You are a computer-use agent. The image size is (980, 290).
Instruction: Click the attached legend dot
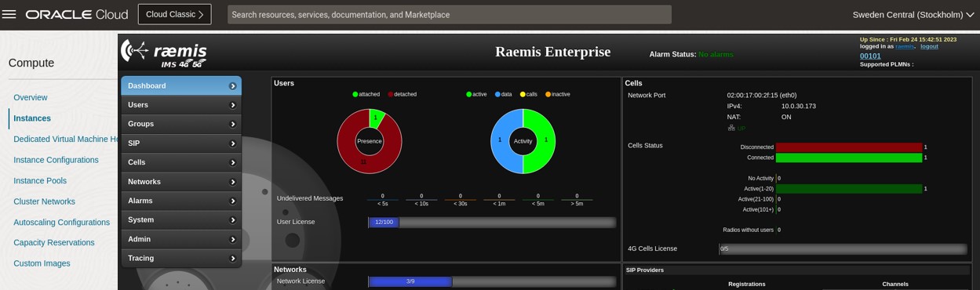[355, 94]
